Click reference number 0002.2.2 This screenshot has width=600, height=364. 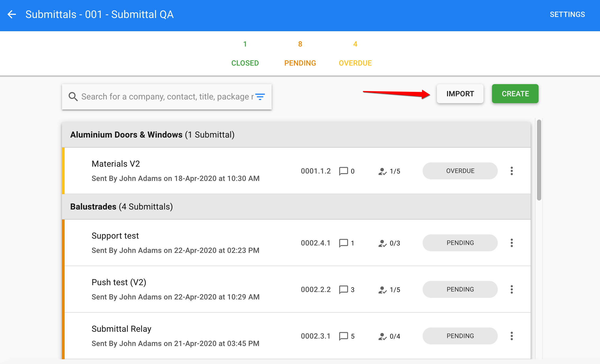[x=316, y=290]
